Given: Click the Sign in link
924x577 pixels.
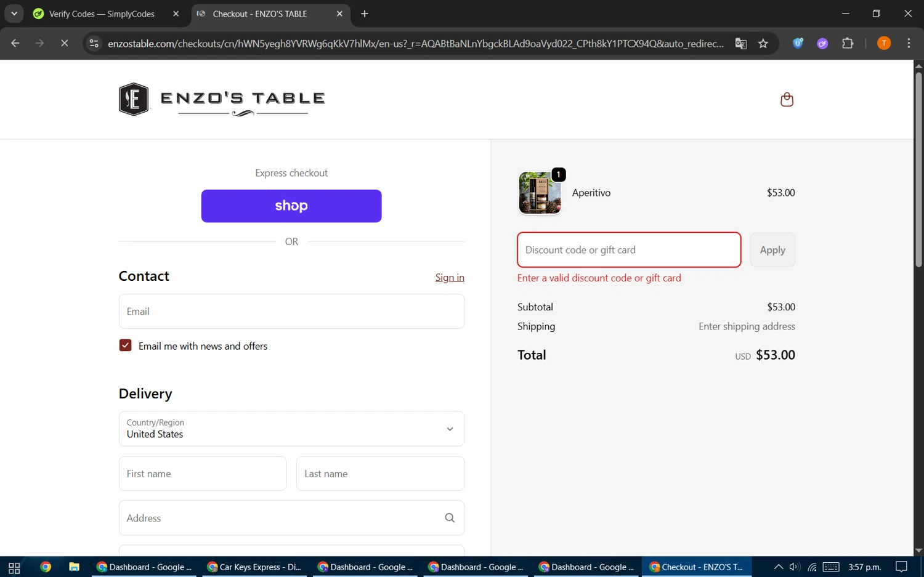Looking at the screenshot, I should (450, 277).
